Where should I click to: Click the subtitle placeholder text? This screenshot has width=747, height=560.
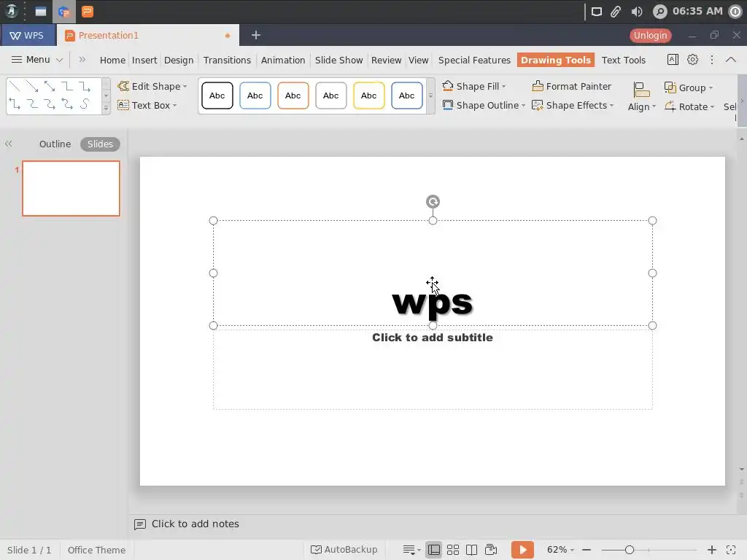pos(432,338)
